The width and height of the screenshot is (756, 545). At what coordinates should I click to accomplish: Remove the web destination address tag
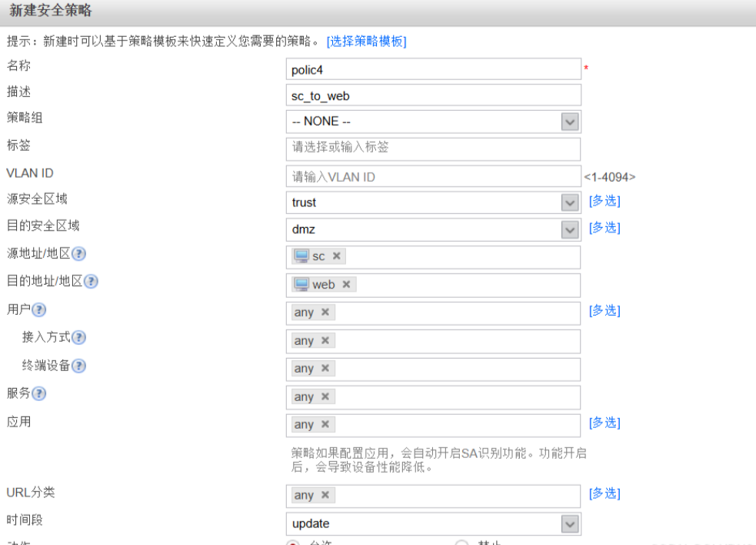(346, 284)
